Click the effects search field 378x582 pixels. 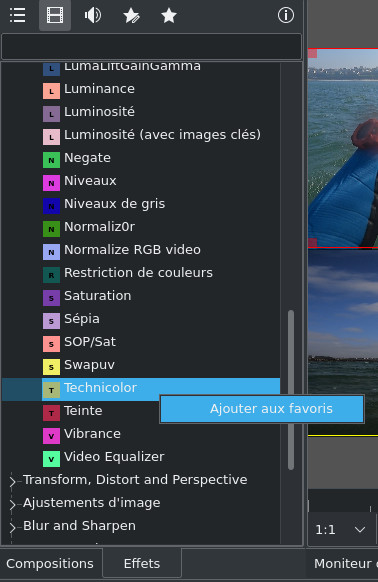(x=151, y=46)
